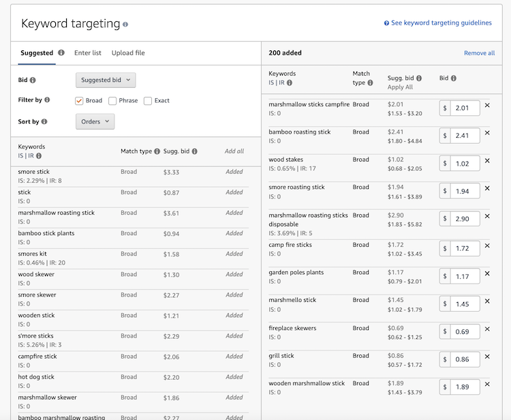Click Remove all added keywords link
Image resolution: width=511 pixels, height=420 pixels.
click(x=479, y=53)
